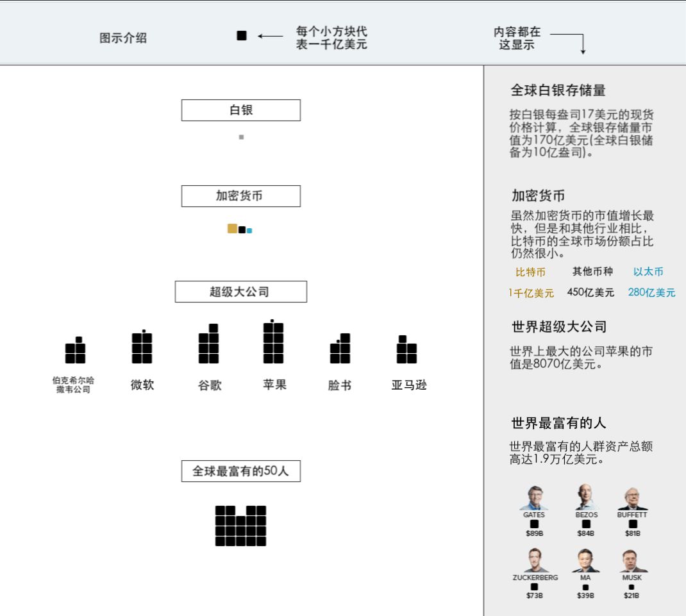Click the 世界最富有的人 heading
Viewport: 686px width, 616px height.
click(x=558, y=423)
